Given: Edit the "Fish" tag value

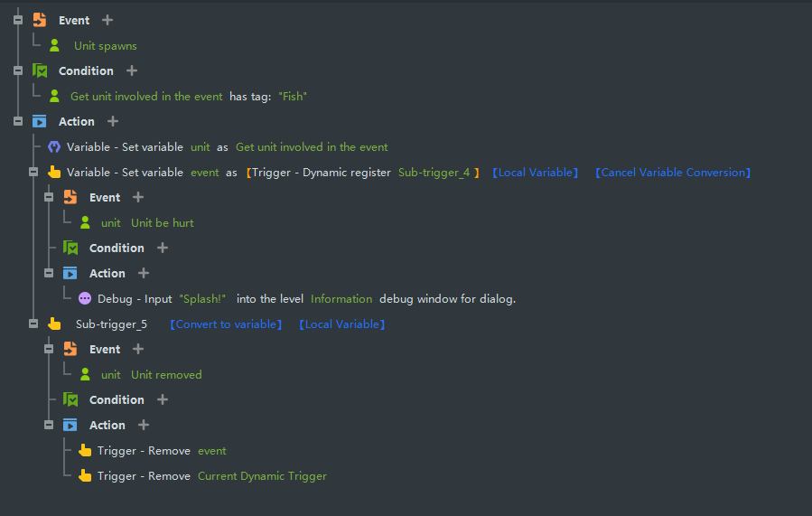Looking at the screenshot, I should 293,96.
